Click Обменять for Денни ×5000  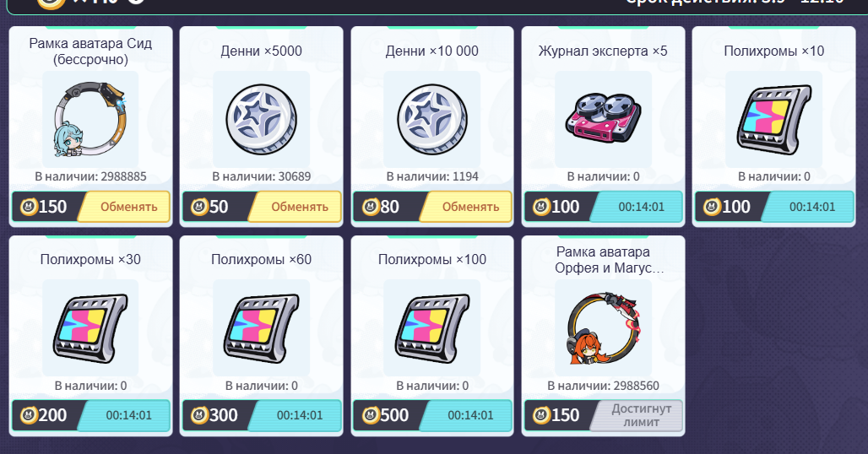(x=295, y=207)
